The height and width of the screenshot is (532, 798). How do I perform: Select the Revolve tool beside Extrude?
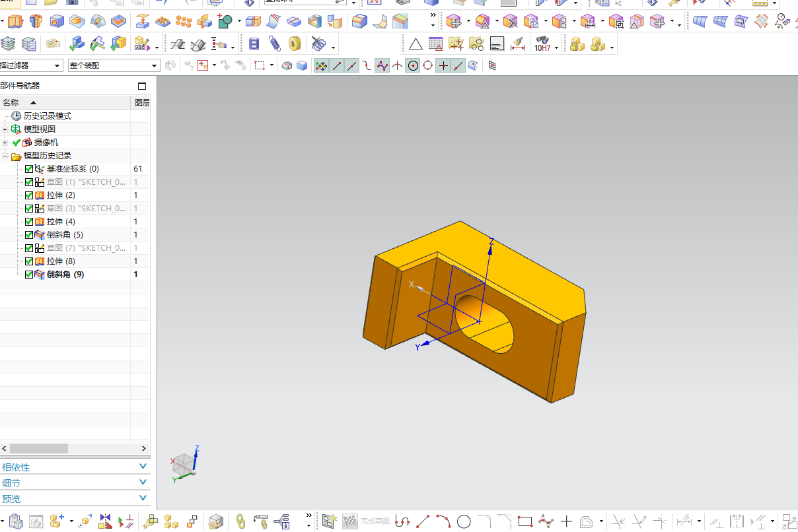pos(35,22)
